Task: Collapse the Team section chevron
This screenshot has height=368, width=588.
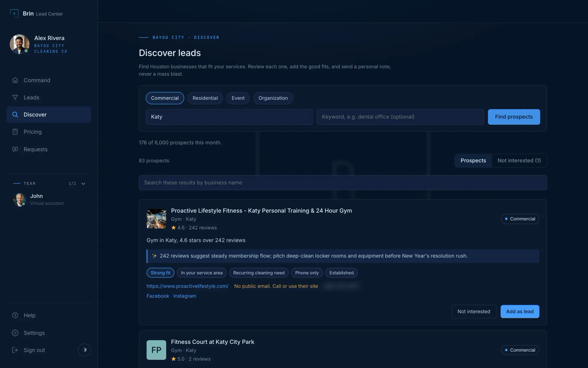Action: (x=83, y=184)
